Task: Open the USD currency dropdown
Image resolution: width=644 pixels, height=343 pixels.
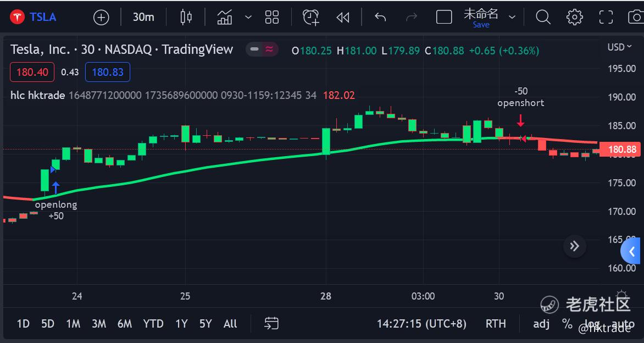Action: 619,47
